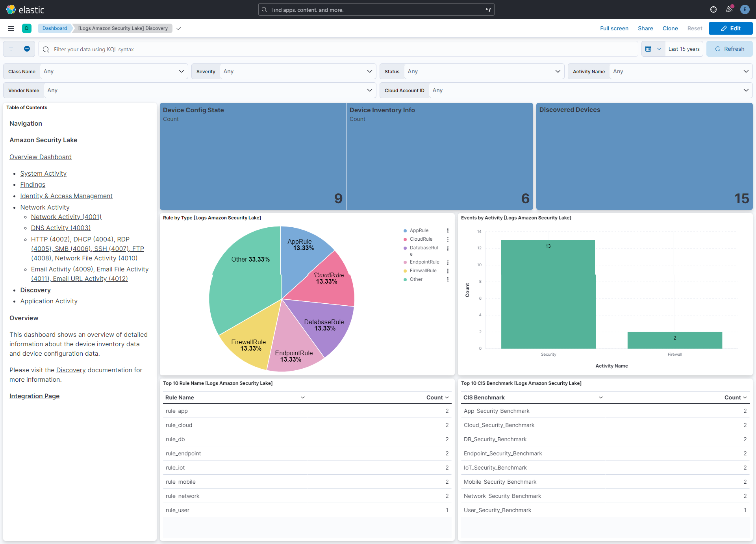Viewport: 756px width, 544px height.
Task: Open options for FirewallRule legend entry
Action: (448, 271)
